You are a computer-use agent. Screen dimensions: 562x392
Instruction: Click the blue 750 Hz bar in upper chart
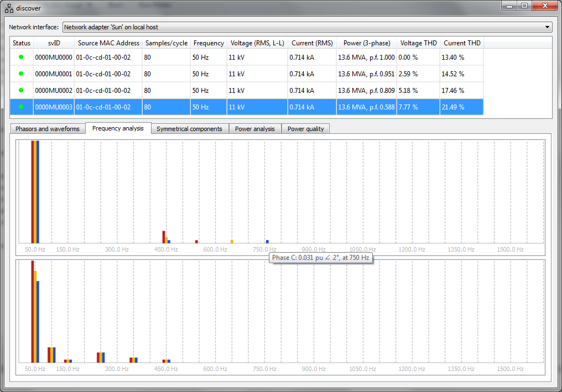[x=267, y=241]
